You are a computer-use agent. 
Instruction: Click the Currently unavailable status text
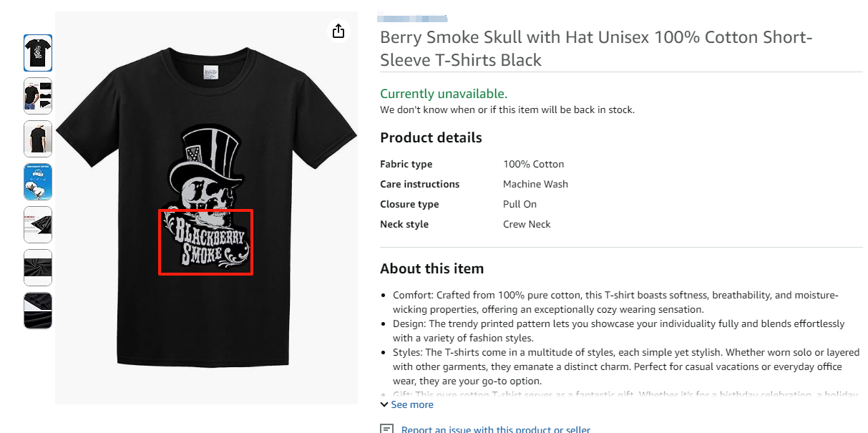(443, 94)
